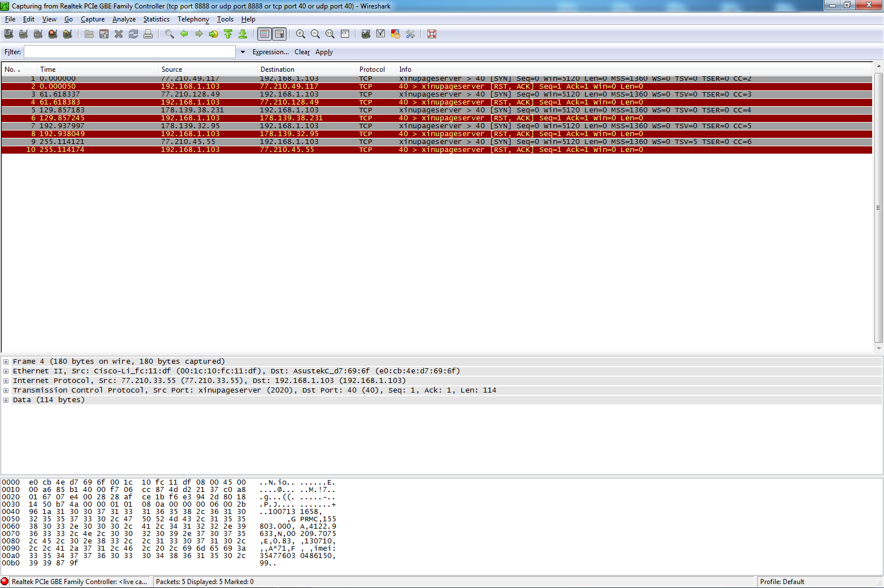Open a capture file icon

click(x=89, y=34)
